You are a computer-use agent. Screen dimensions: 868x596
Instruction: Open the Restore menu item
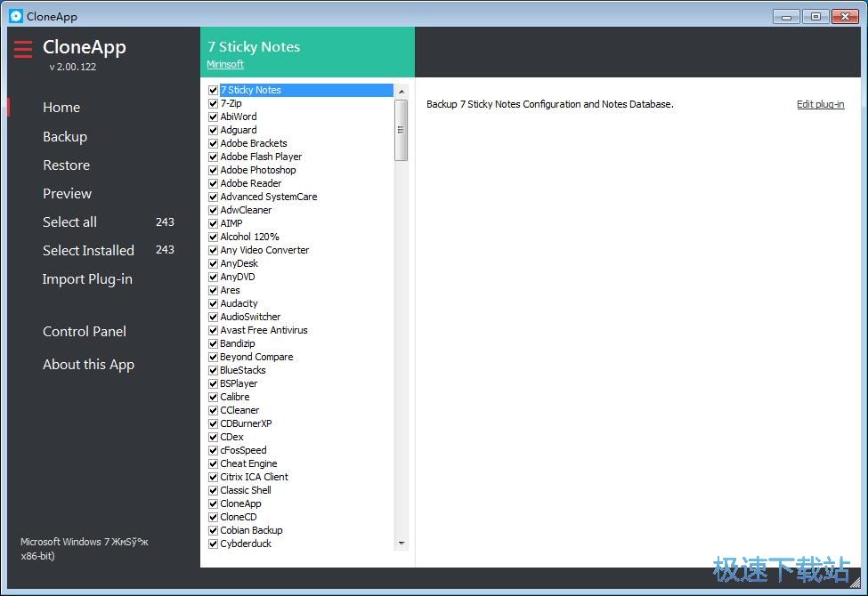pyautogui.click(x=67, y=165)
